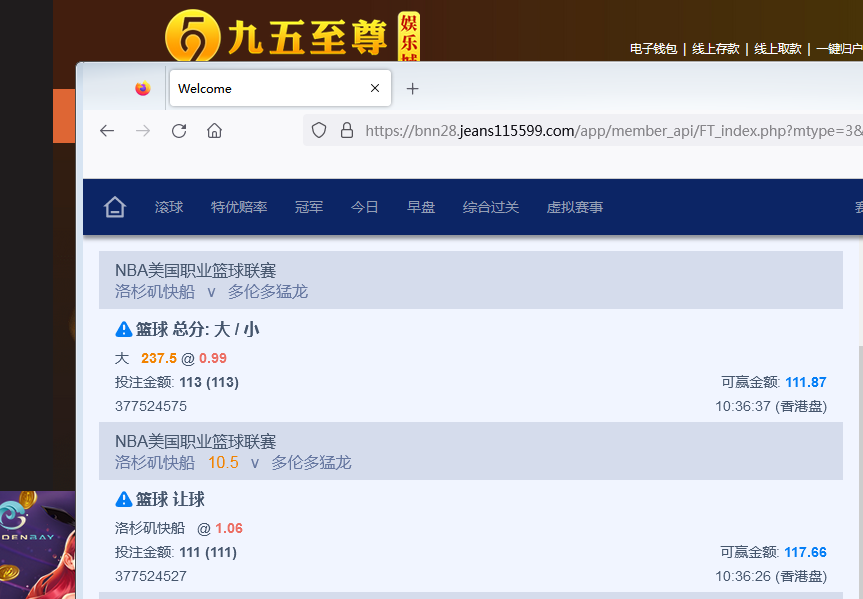Click the 线上存款 link in background page

tap(715, 48)
